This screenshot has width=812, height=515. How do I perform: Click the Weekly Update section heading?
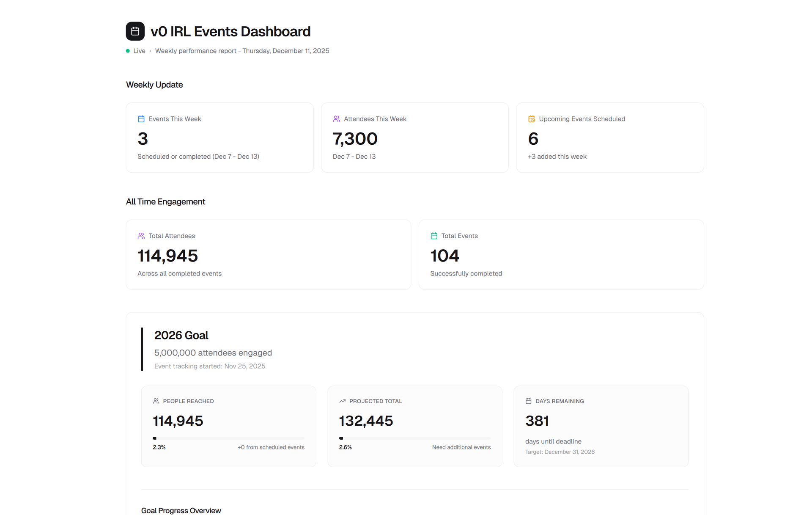tap(154, 85)
